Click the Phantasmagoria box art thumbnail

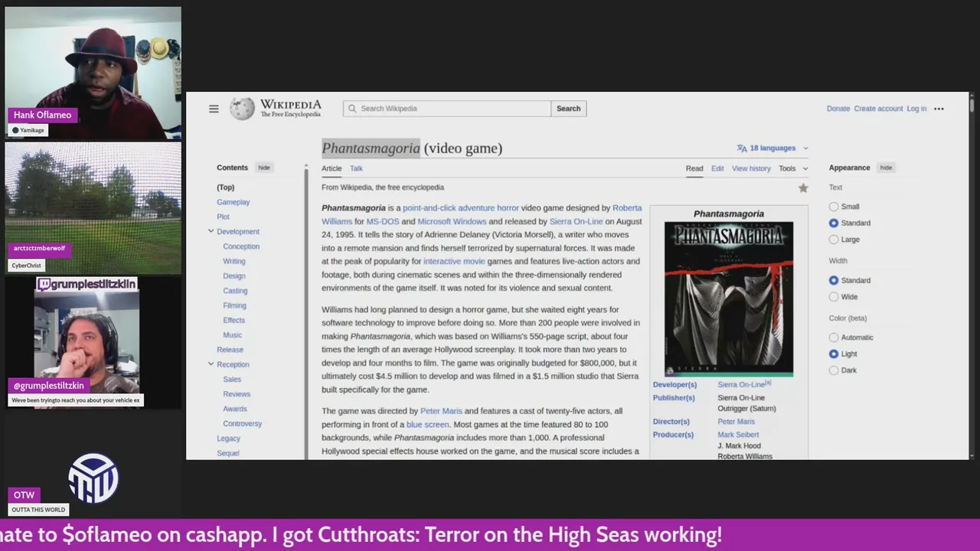(x=729, y=299)
